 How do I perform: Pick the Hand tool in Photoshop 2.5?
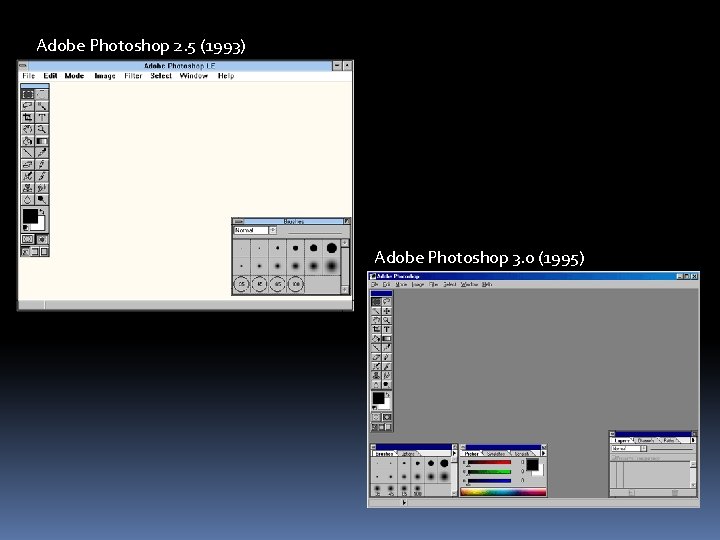[x=28, y=129]
